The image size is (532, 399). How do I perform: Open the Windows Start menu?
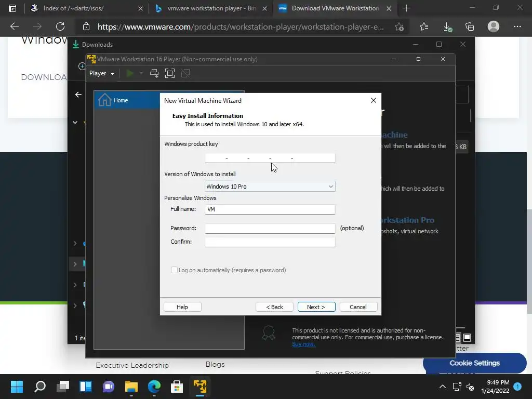tap(17, 387)
